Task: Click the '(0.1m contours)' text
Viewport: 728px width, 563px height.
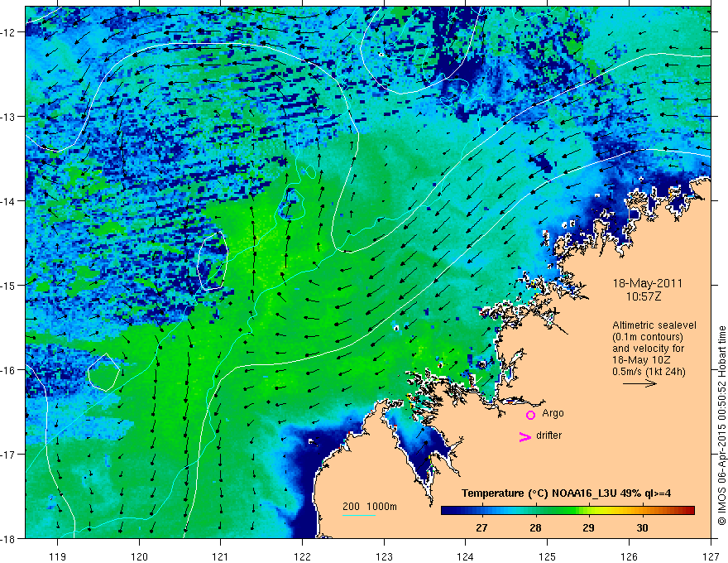Action: pos(648,337)
